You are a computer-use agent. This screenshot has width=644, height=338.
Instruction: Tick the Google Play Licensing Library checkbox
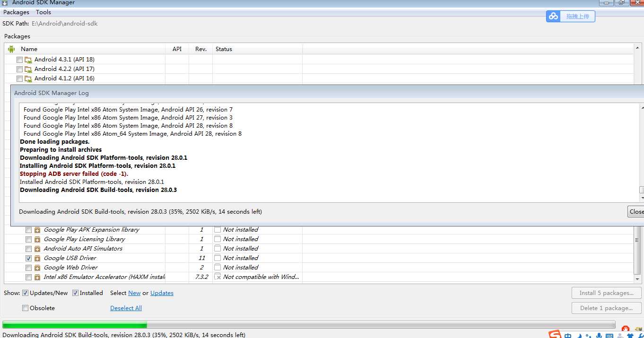click(x=28, y=239)
